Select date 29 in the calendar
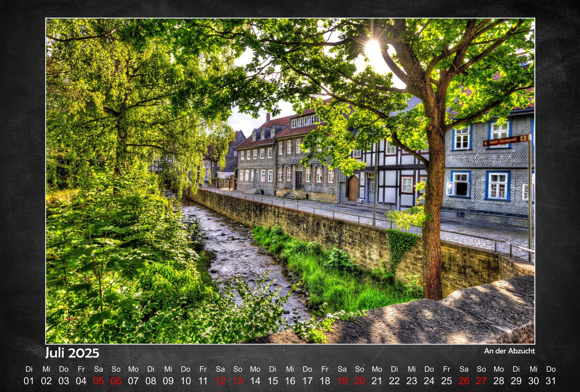This screenshot has height=392, width=580. pyautogui.click(x=516, y=381)
